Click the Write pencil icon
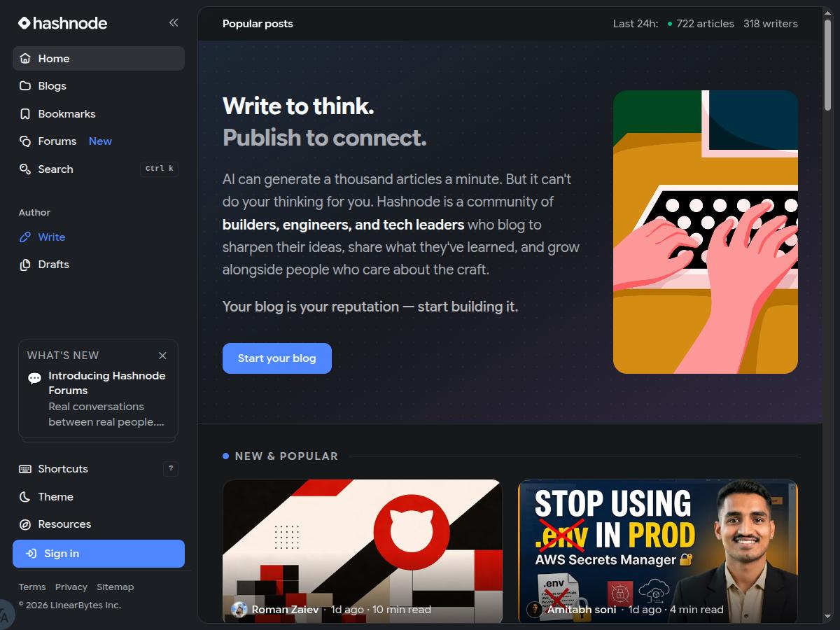840x630 pixels. (25, 237)
